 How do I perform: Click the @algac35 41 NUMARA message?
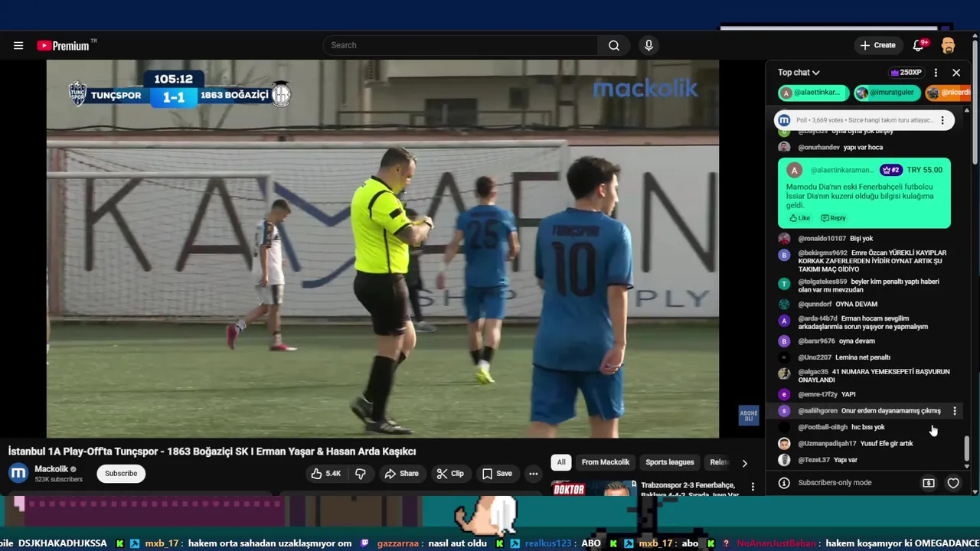pos(864,376)
